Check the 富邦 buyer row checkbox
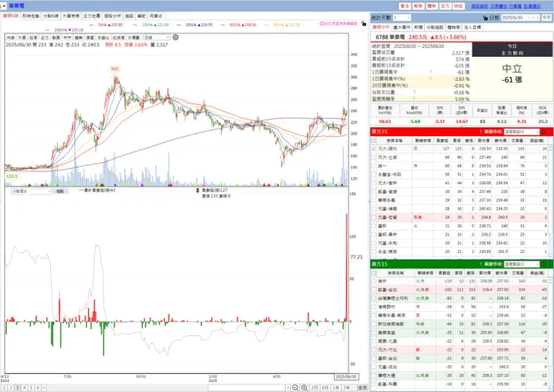This screenshot has height=392, width=554. click(x=374, y=226)
